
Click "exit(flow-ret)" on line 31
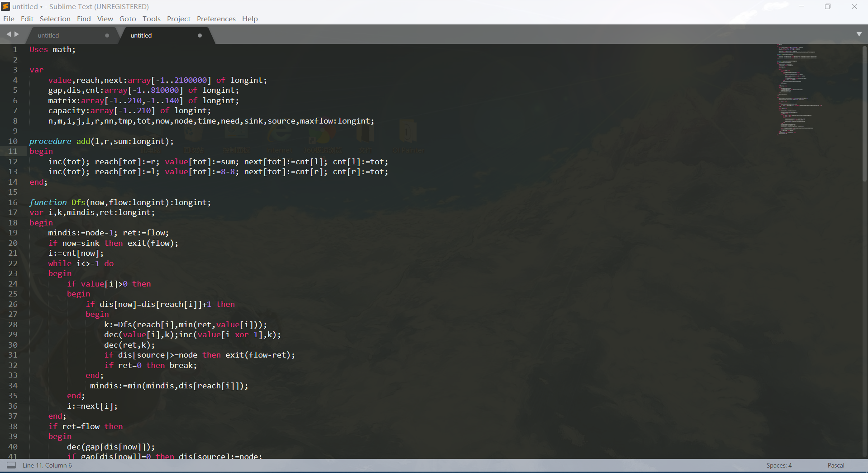(x=258, y=355)
